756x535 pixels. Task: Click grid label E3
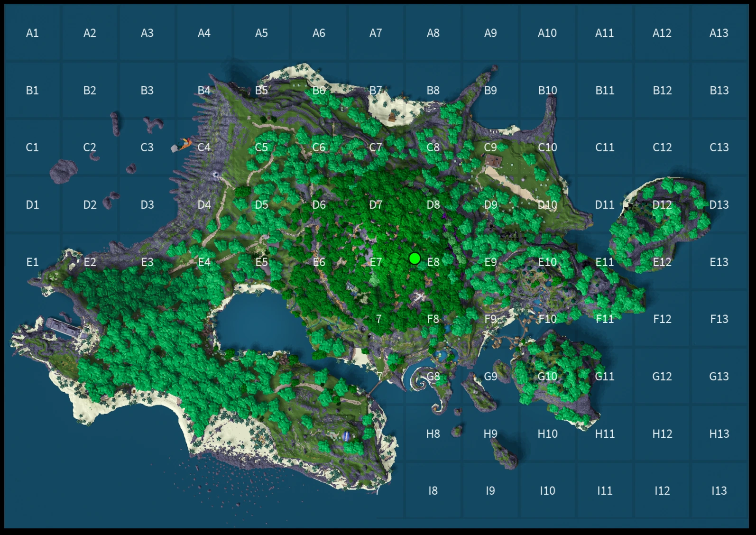[147, 262]
